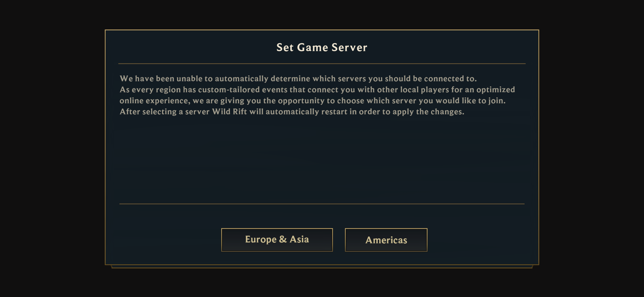The height and width of the screenshot is (297, 644).
Task: Click the sentence starting 'We have been unable'
Action: [x=298, y=79]
